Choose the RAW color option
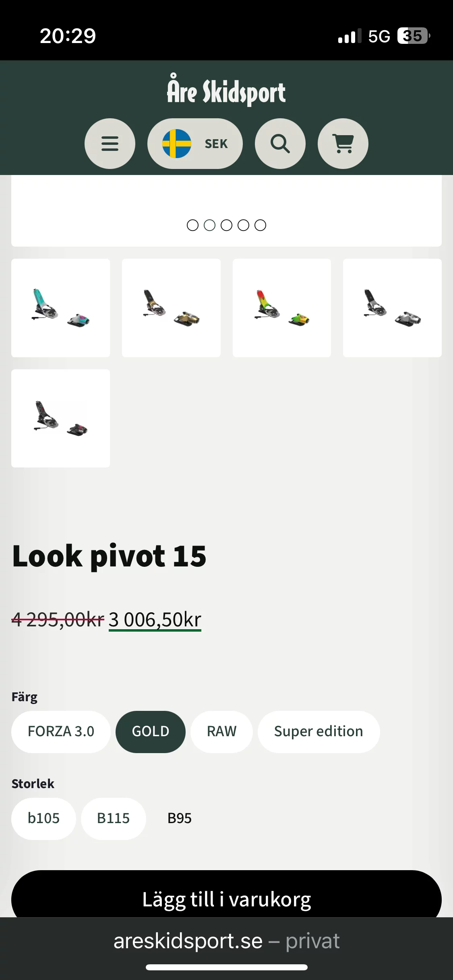The image size is (453, 980). (221, 731)
